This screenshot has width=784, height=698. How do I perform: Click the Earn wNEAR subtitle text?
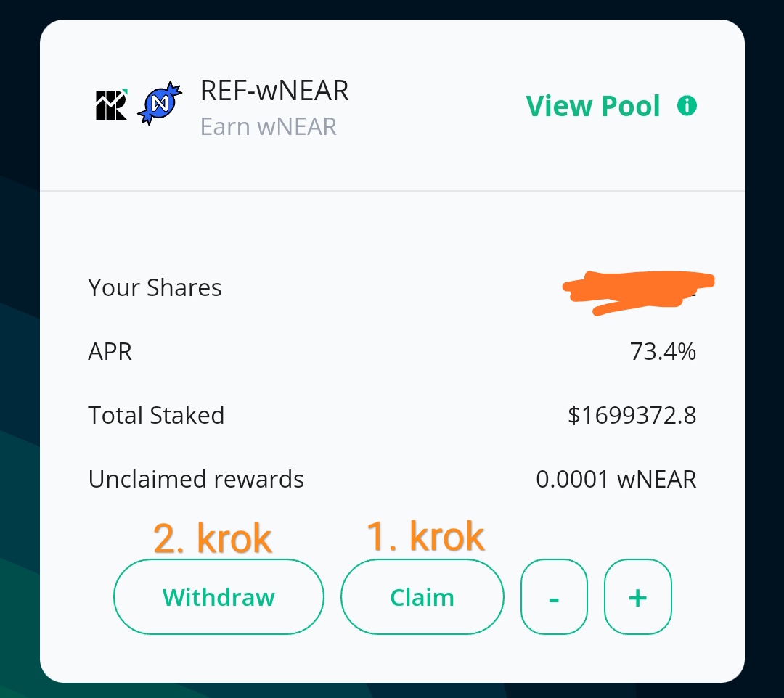click(x=269, y=127)
